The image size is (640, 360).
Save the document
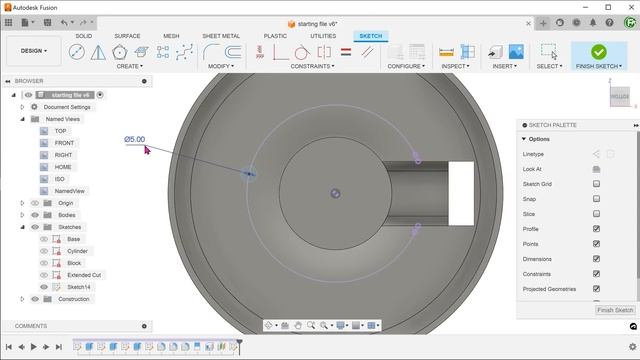[47, 23]
